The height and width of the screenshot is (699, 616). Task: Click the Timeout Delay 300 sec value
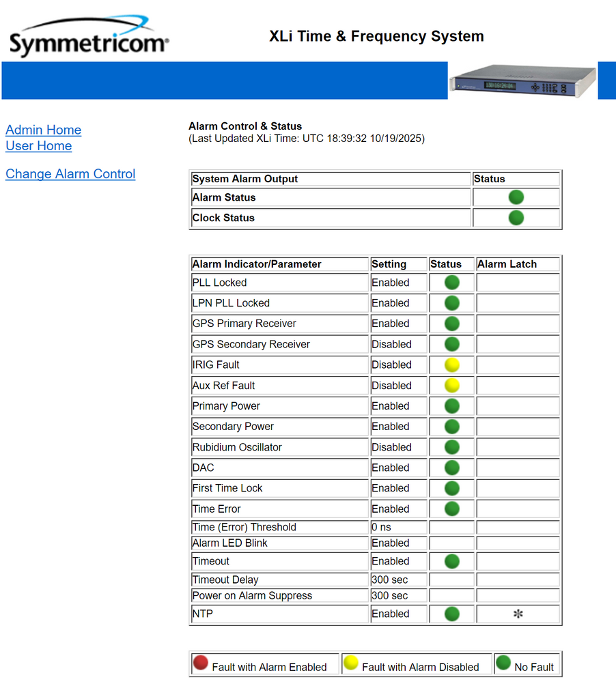(x=389, y=580)
